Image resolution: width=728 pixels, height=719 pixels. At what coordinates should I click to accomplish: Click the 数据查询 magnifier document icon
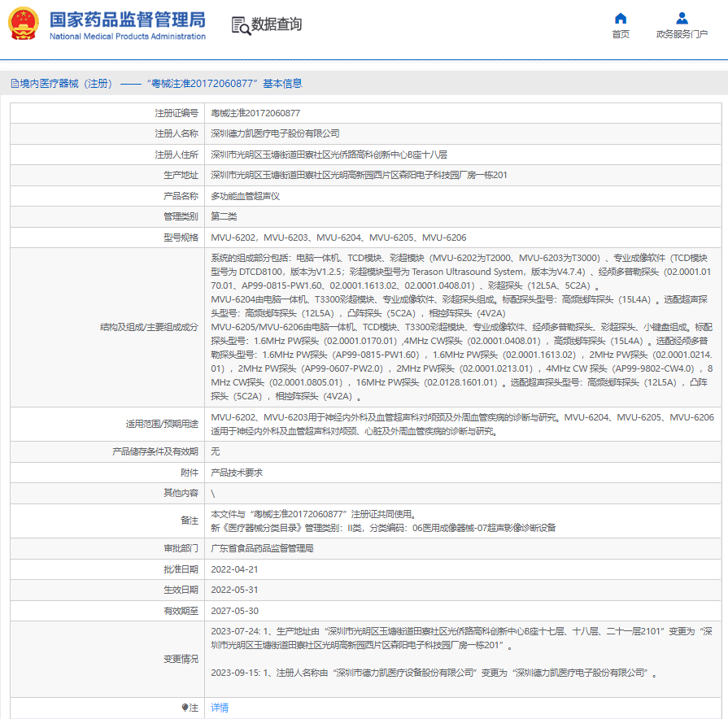tap(241, 25)
